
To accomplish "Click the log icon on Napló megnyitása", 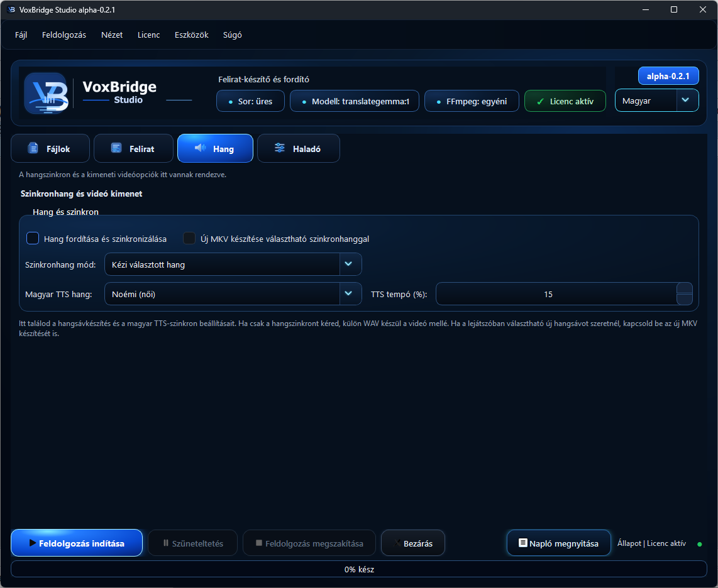I will (522, 543).
